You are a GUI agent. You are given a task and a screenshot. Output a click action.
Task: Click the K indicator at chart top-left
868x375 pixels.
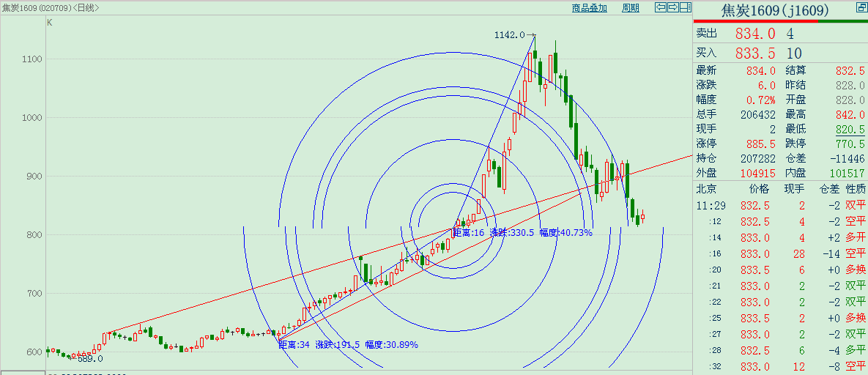pos(49,23)
